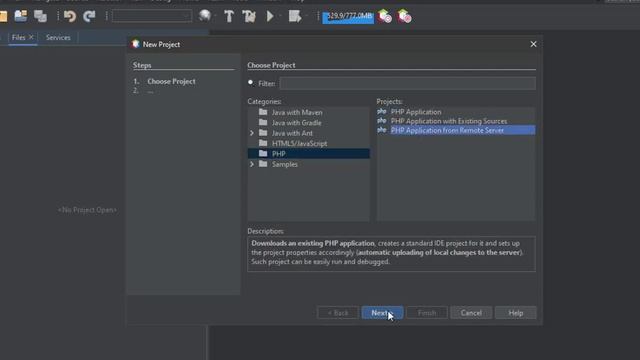Click the Description text box
Viewport: 640px width, 360px height.
pyautogui.click(x=391, y=253)
